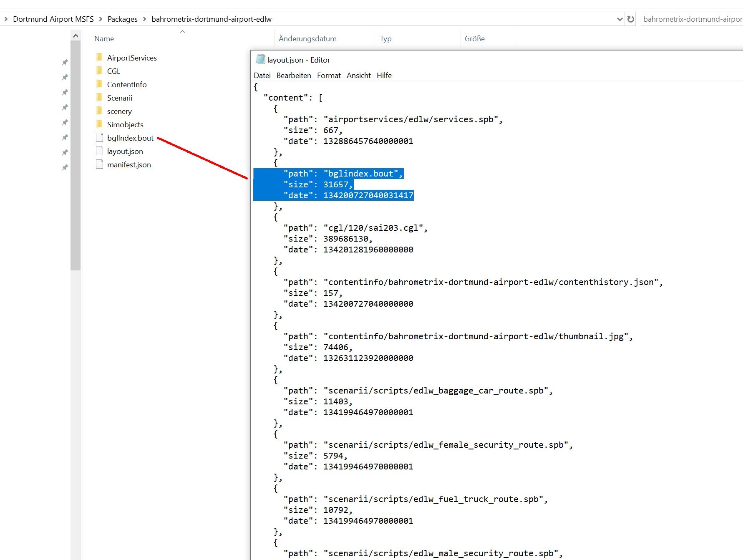
Task: Click the highlighted bglindex.bout path line
Action: (343, 174)
